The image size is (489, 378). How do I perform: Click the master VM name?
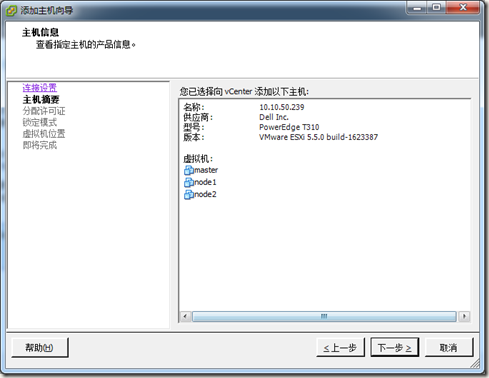click(206, 170)
